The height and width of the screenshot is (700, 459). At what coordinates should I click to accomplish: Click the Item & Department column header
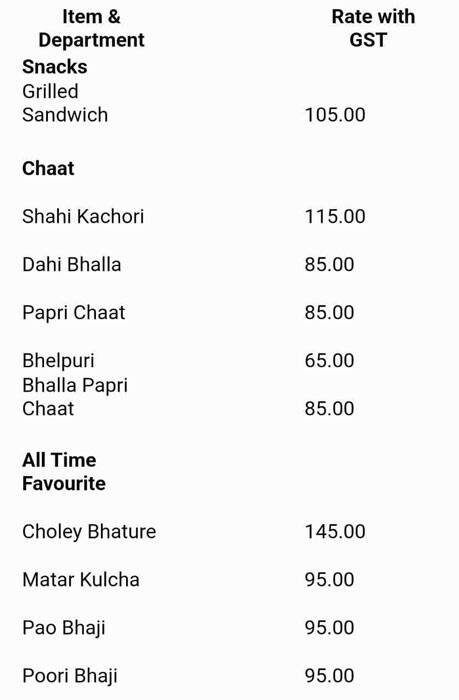[x=91, y=28]
